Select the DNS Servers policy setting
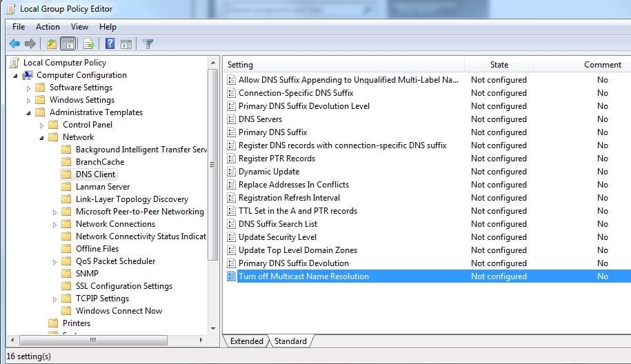631x364 pixels. click(x=260, y=119)
